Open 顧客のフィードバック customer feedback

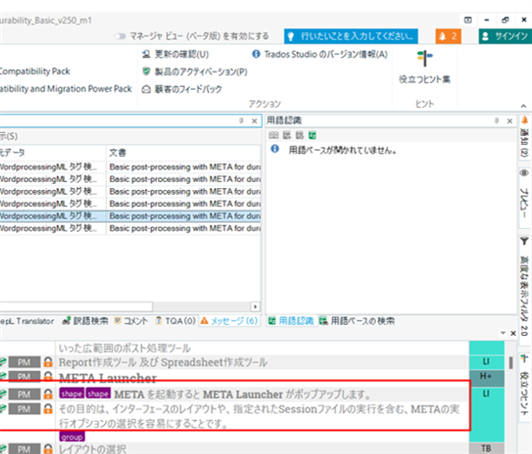182,89
